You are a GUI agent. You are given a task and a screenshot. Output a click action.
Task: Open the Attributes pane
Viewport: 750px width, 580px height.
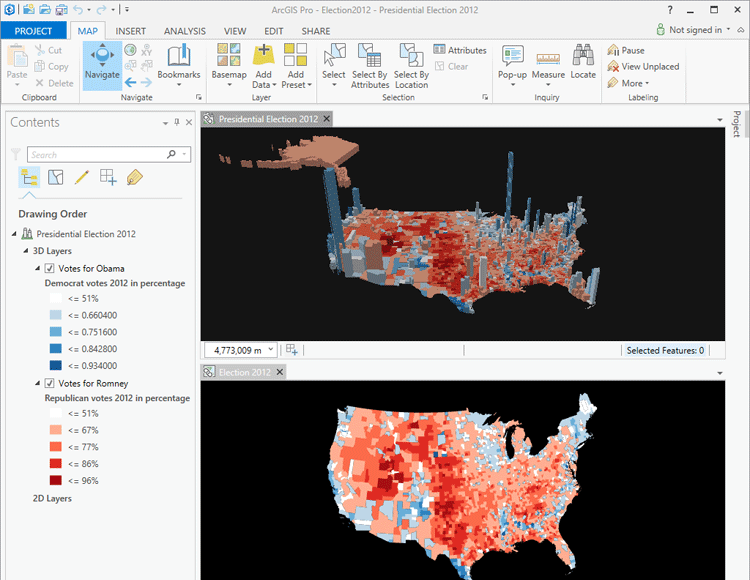(460, 50)
